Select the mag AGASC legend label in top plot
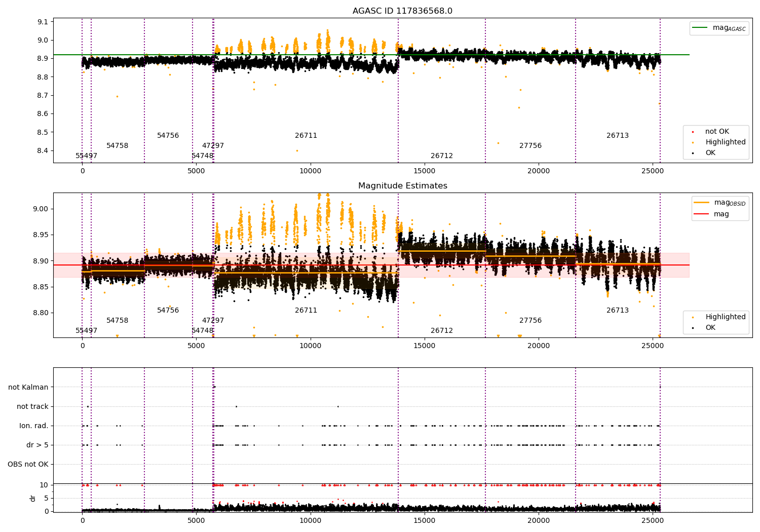 729,28
